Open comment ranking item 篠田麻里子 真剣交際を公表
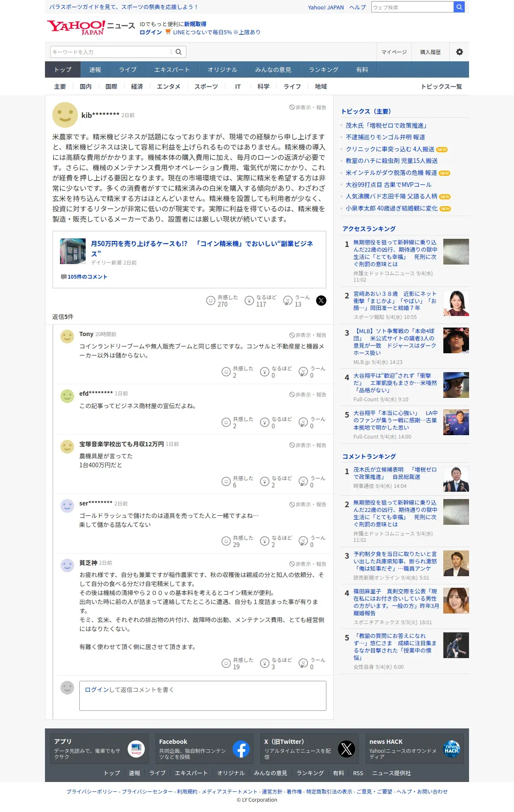The width and height of the screenshot is (514, 812). 396,602
